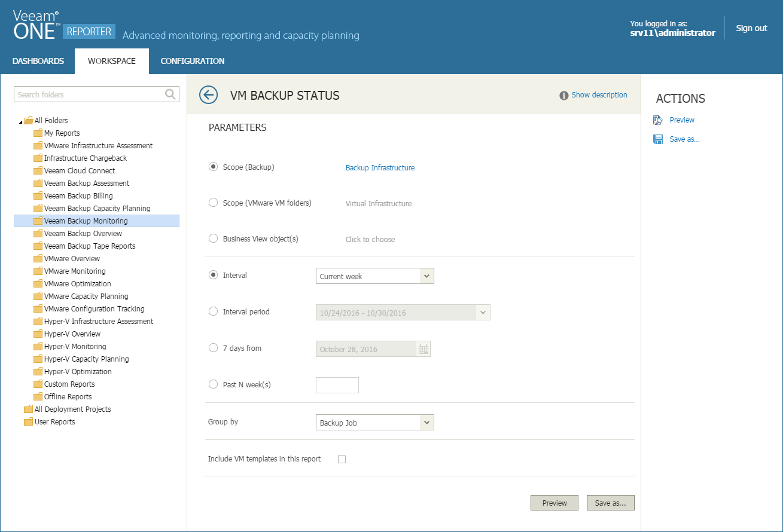Open the Interval period date range dropdown
Viewport: 783px width, 532px height.
(403, 313)
